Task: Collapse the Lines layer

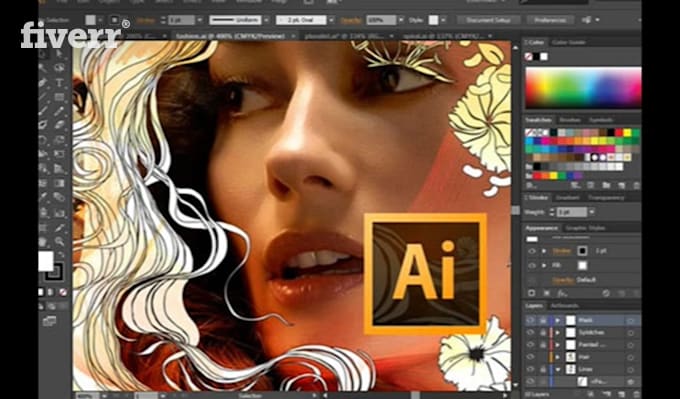Action: pos(558,369)
